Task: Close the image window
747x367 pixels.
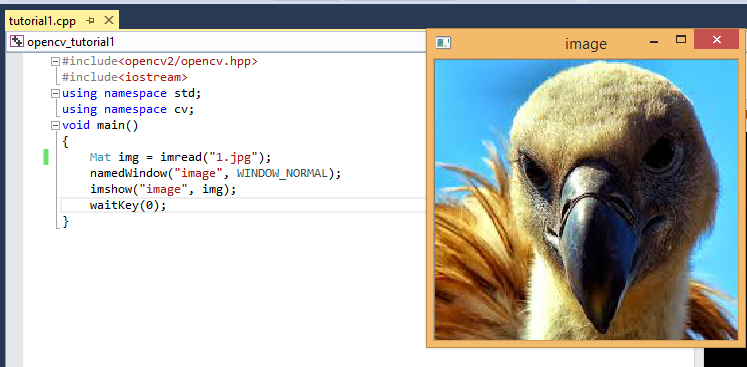Action: pyautogui.click(x=717, y=40)
